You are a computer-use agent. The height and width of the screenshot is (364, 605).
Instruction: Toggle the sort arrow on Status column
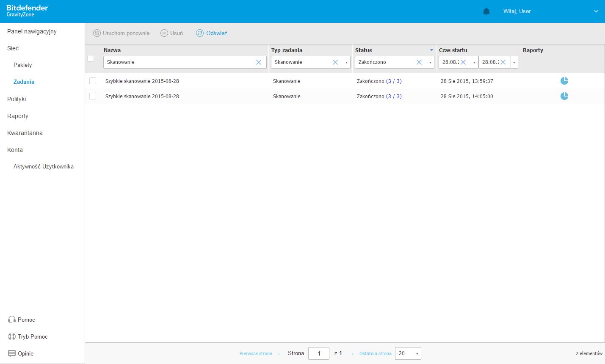click(x=431, y=50)
